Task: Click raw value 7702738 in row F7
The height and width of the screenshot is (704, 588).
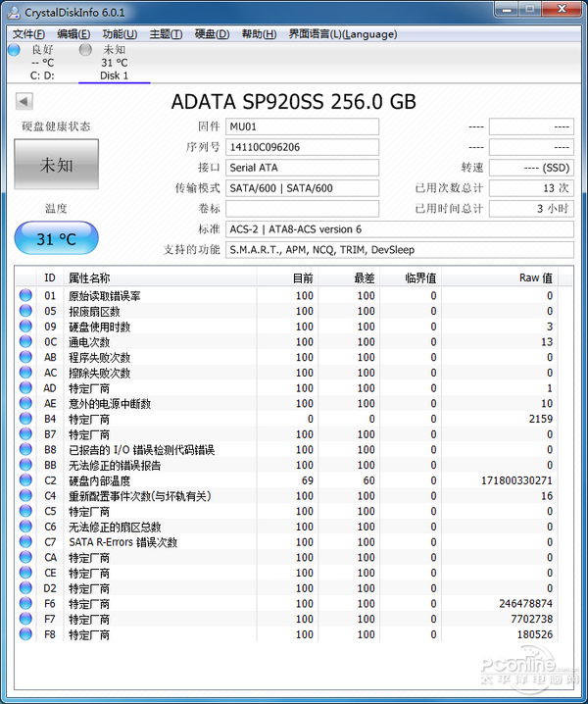Action: pyautogui.click(x=531, y=619)
